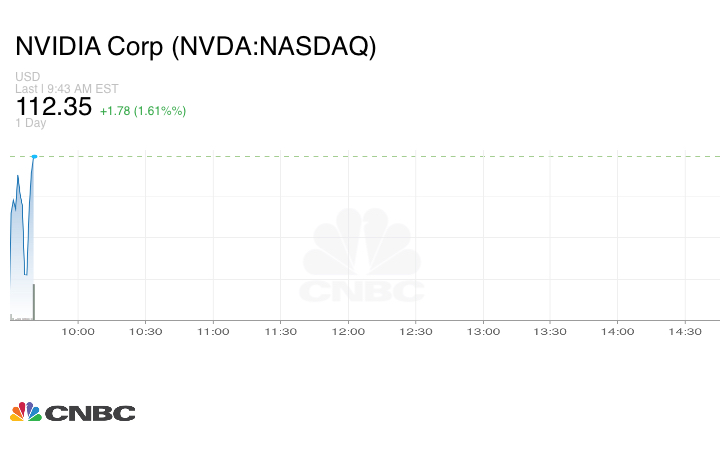Click the CNBC peacock logo at bottom left
Viewport: 720px width, 450px height.
pyautogui.click(x=25, y=412)
